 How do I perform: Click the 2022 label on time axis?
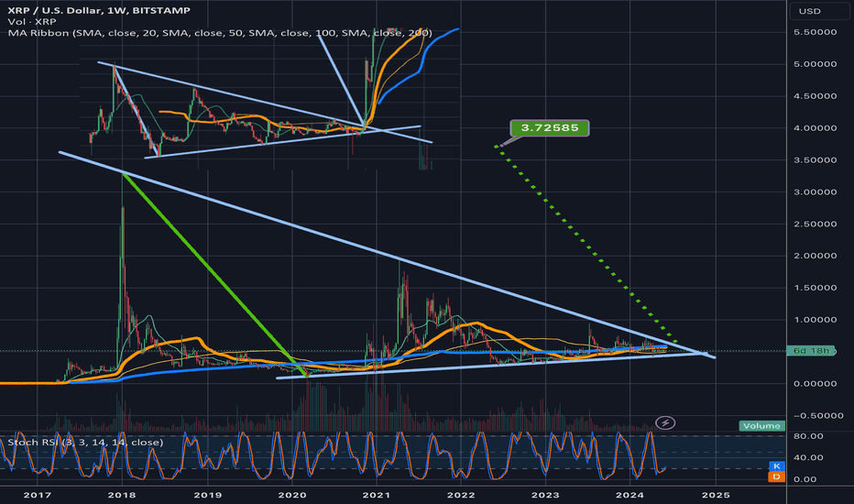pos(461,495)
